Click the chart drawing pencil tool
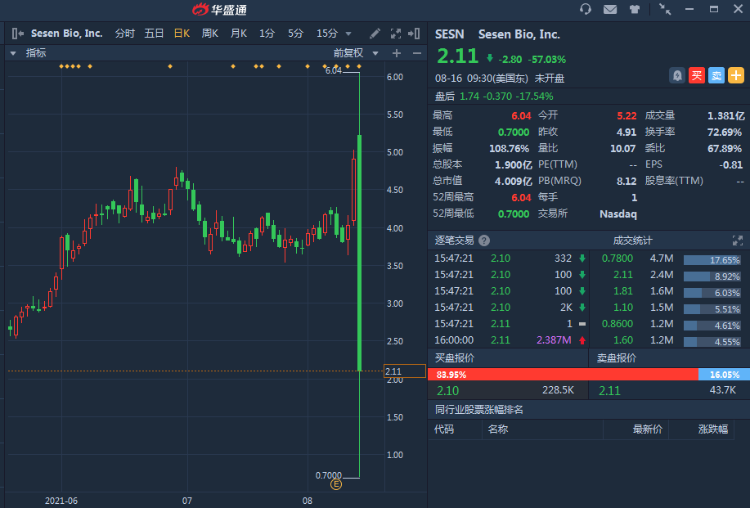The image size is (750, 508). pyautogui.click(x=375, y=33)
